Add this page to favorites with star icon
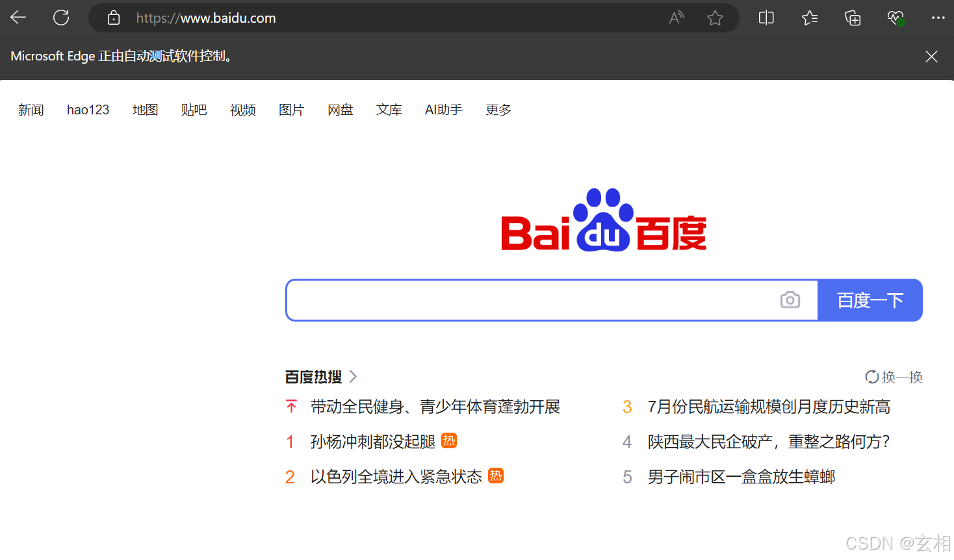 pyautogui.click(x=715, y=18)
